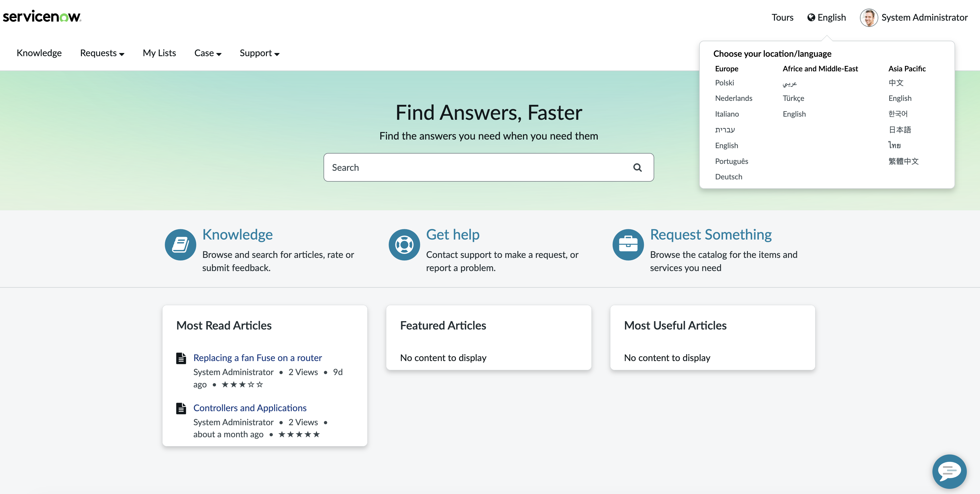Click the Request Something briefcase icon
The image size is (980, 494).
point(628,244)
